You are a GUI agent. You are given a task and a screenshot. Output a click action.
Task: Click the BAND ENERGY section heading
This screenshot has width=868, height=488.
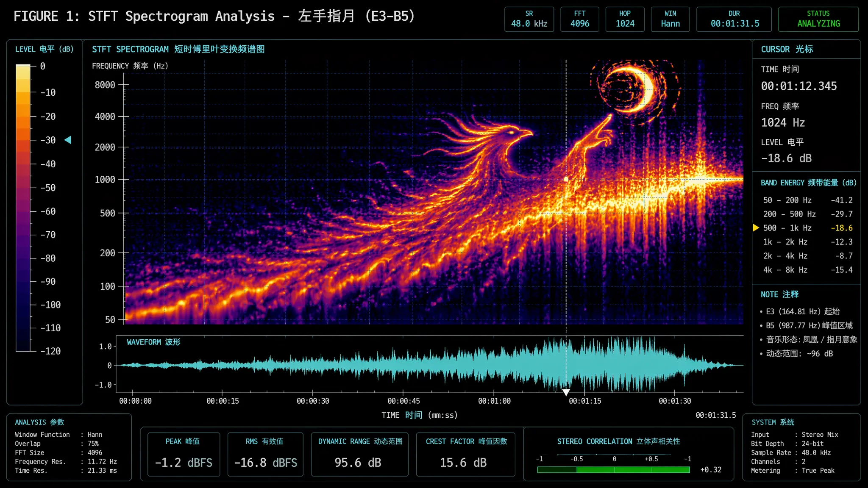[x=808, y=183]
